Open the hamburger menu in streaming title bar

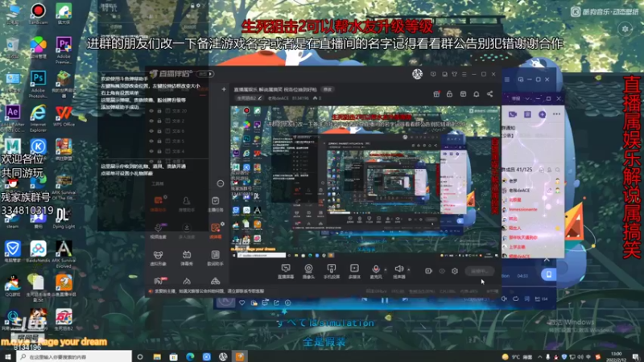pos(464,74)
